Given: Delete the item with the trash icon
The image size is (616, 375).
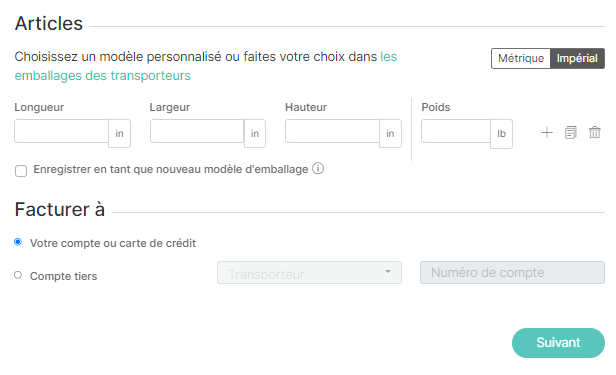Looking at the screenshot, I should (x=594, y=133).
